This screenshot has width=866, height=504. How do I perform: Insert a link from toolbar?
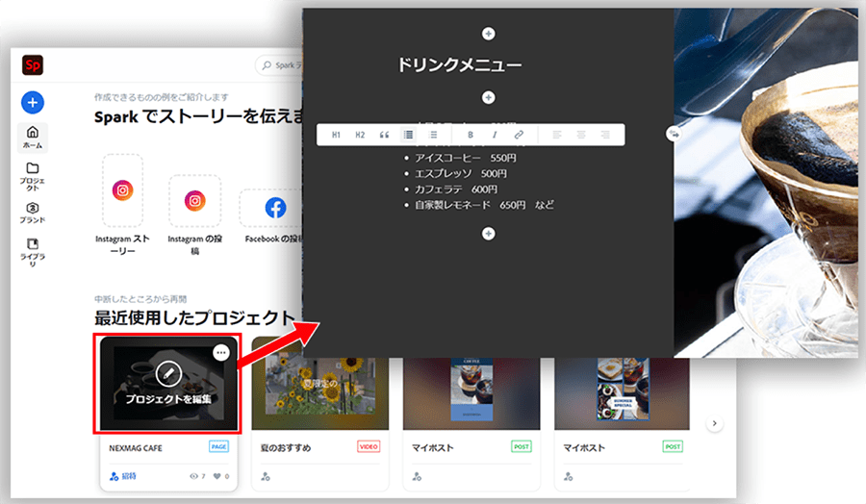pos(519,135)
